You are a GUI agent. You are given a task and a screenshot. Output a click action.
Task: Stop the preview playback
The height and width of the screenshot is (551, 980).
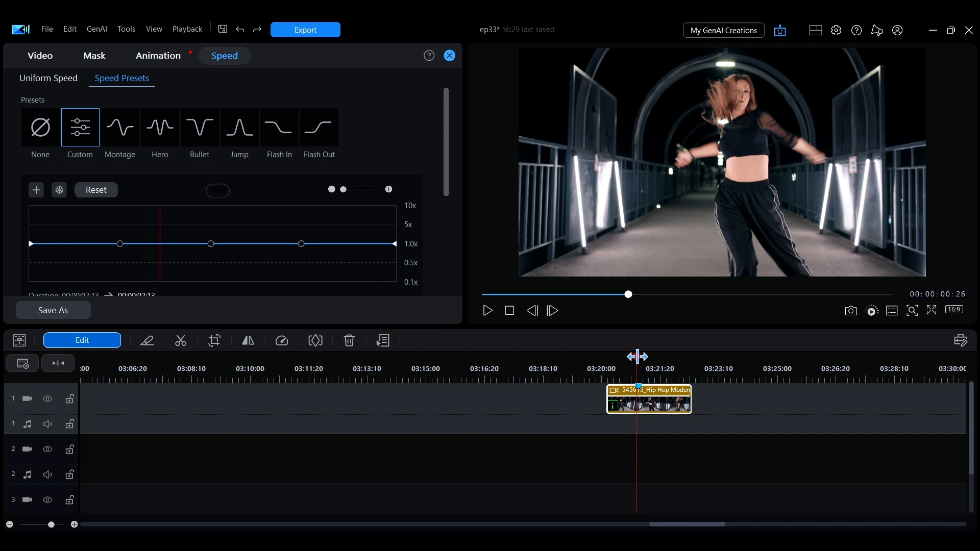pos(509,311)
